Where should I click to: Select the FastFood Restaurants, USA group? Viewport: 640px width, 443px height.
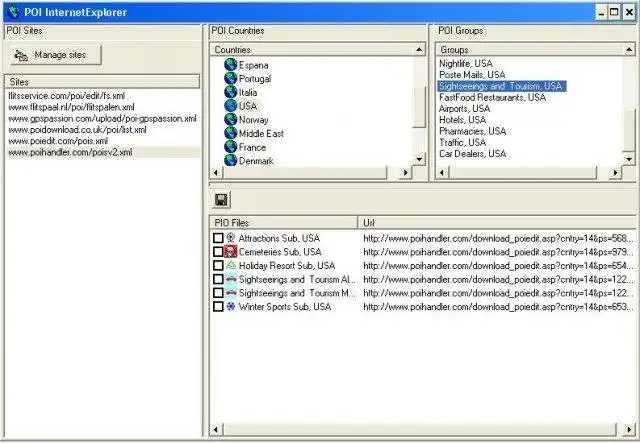coord(492,97)
